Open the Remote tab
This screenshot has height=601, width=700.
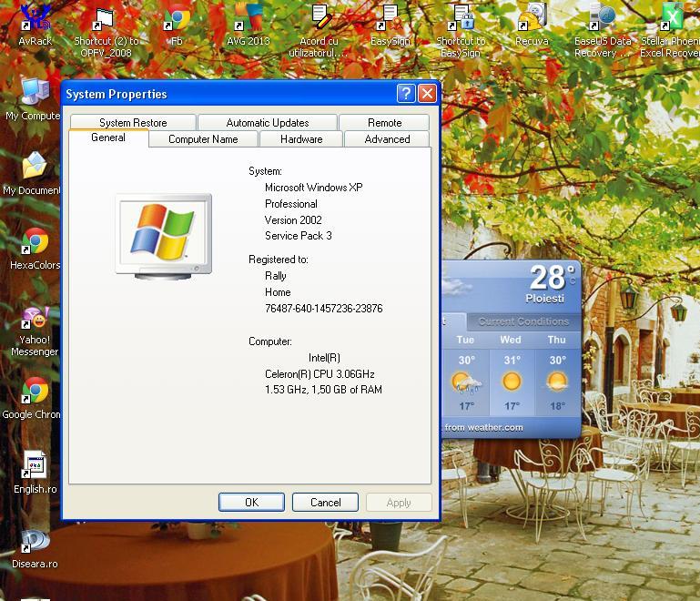click(384, 122)
